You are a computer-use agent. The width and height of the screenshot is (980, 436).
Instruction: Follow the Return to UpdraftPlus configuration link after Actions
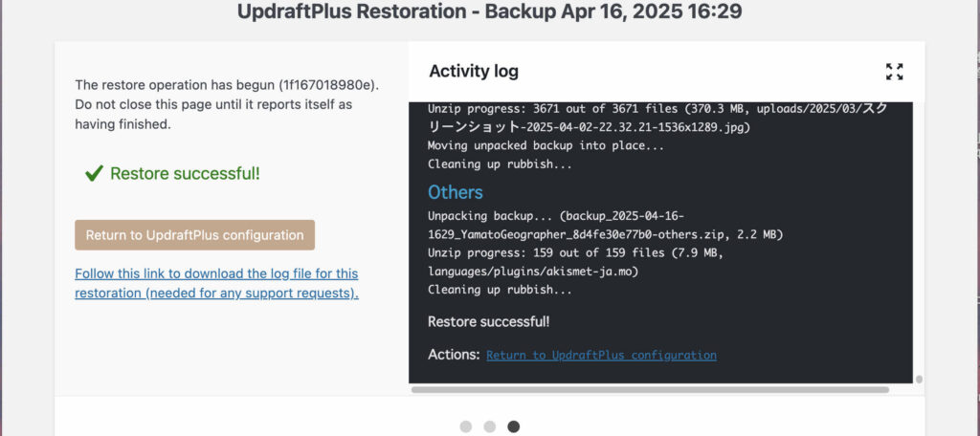[x=601, y=355]
